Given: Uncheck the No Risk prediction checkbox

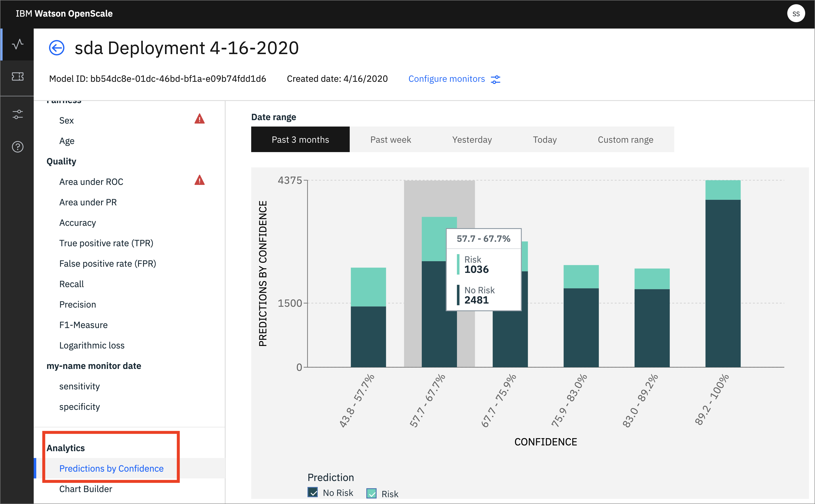Looking at the screenshot, I should coord(313,492).
